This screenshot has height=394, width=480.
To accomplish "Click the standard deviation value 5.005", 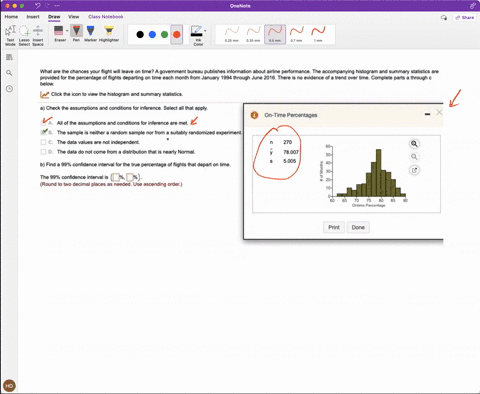I will (x=289, y=161).
